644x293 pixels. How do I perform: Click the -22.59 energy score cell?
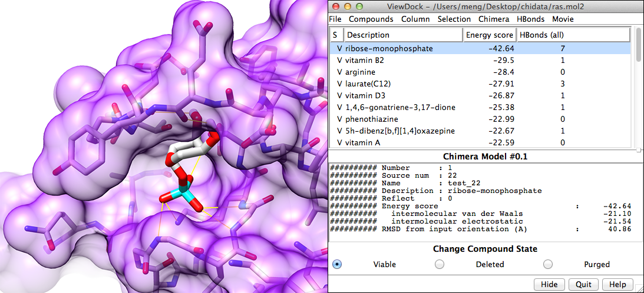click(503, 143)
